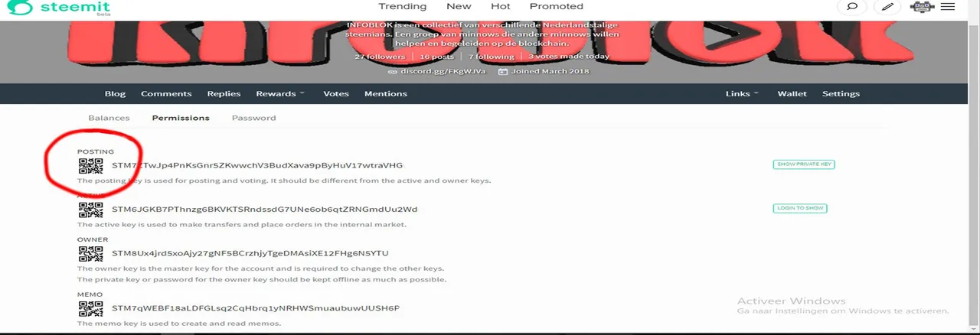Click the MEMO section label
The width and height of the screenshot is (980, 335).
90,294
